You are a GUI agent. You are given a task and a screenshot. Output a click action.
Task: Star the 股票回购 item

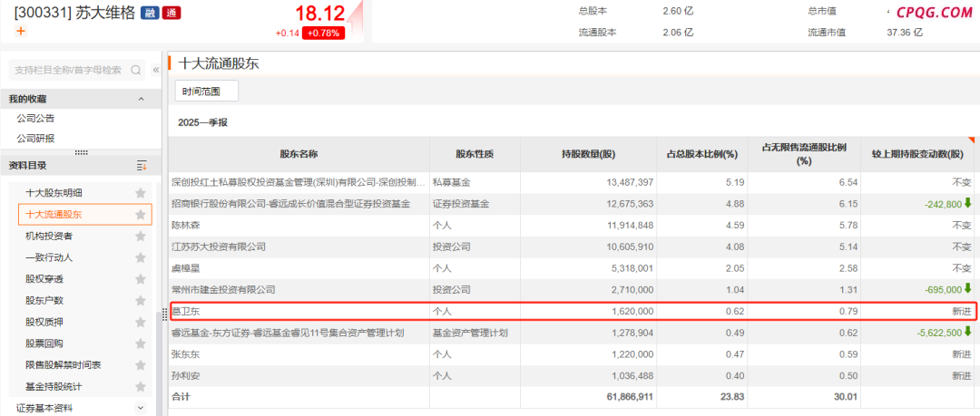[x=141, y=343]
